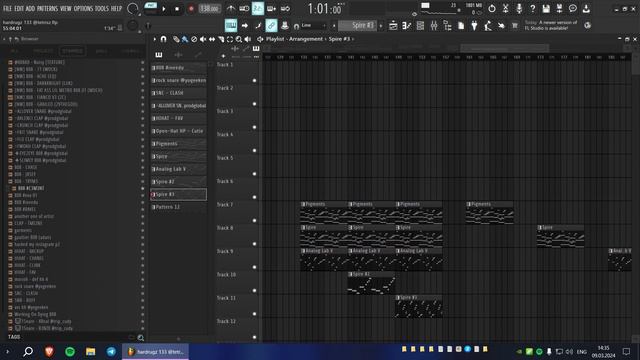Toggle auto-scrolling arrow icon
This screenshot has height=360, width=640.
point(244,25)
